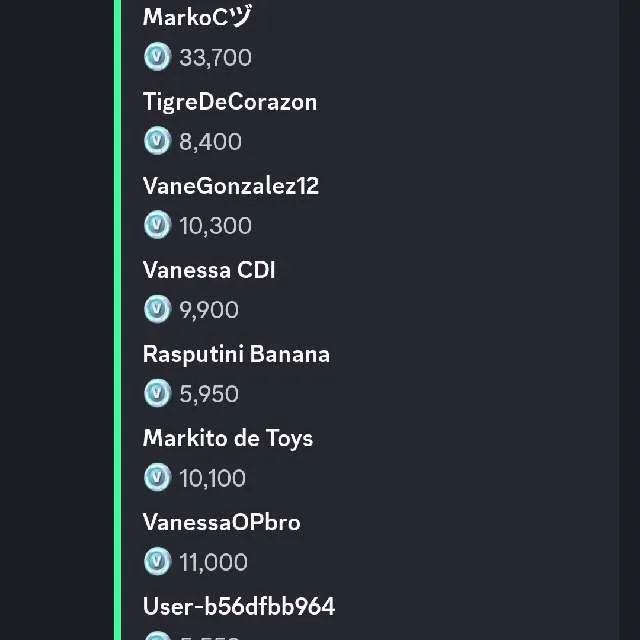Image resolution: width=640 pixels, height=640 pixels.
Task: Click the VaneGonzalez12 name
Action: coord(231,186)
